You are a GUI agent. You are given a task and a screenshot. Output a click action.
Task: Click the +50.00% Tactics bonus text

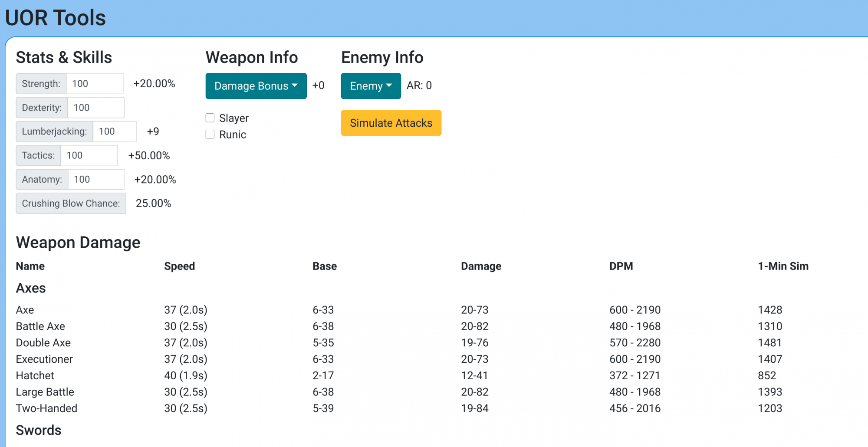pyautogui.click(x=149, y=155)
